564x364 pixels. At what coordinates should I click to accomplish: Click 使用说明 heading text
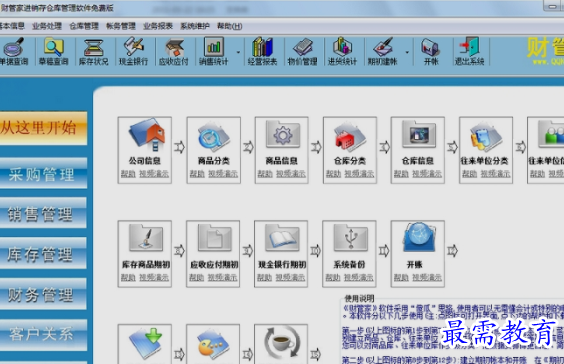click(x=359, y=298)
